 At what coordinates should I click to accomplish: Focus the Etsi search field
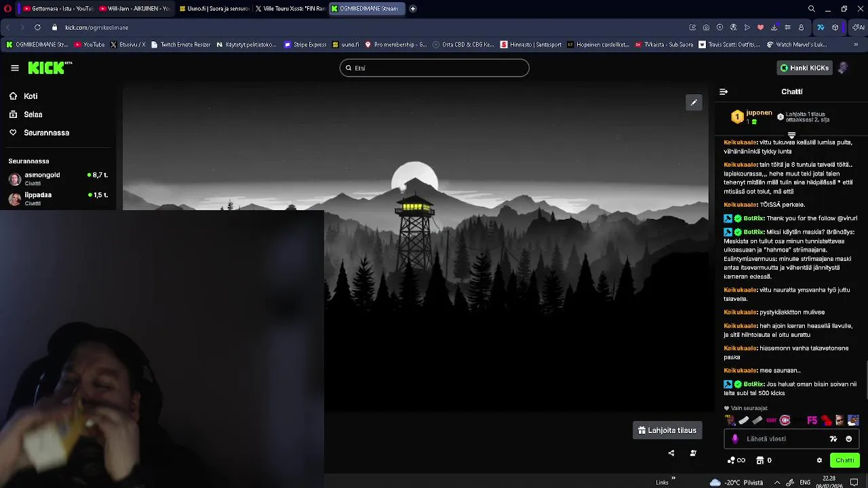434,68
